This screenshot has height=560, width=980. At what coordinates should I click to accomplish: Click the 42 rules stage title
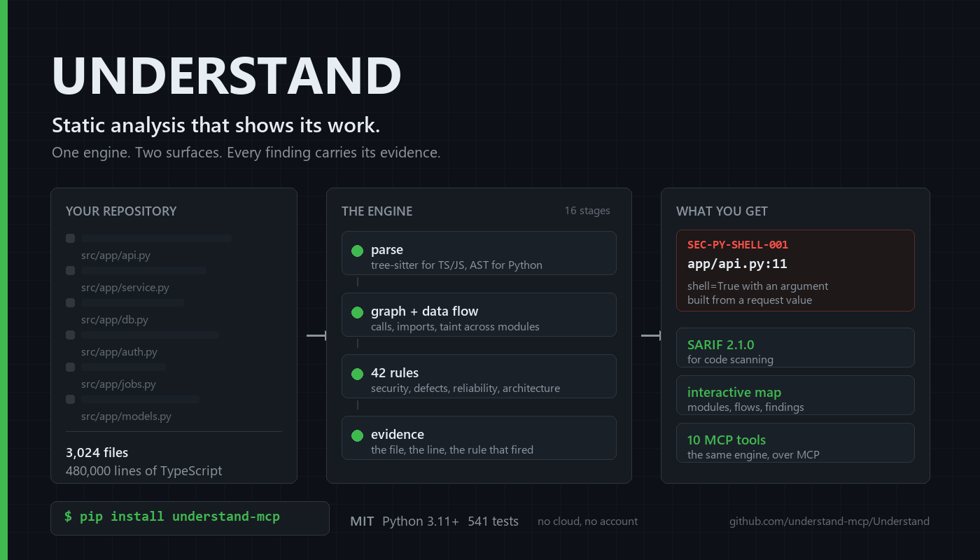click(395, 373)
